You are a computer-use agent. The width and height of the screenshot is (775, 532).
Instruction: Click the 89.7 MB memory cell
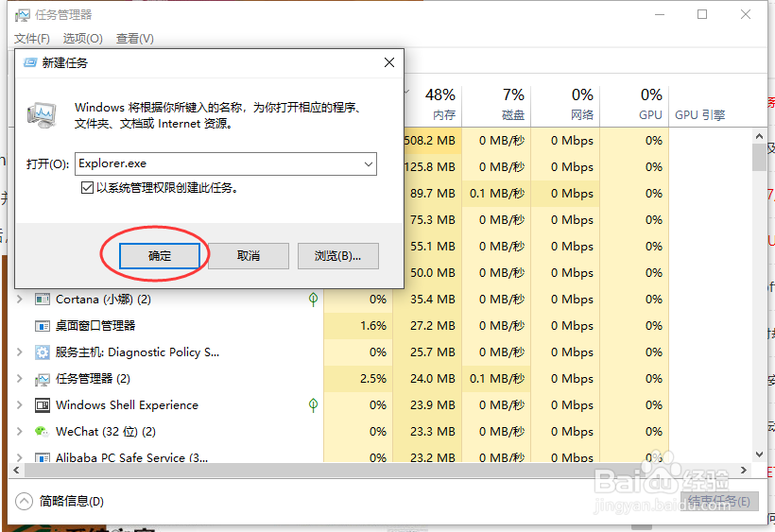pyautogui.click(x=433, y=194)
